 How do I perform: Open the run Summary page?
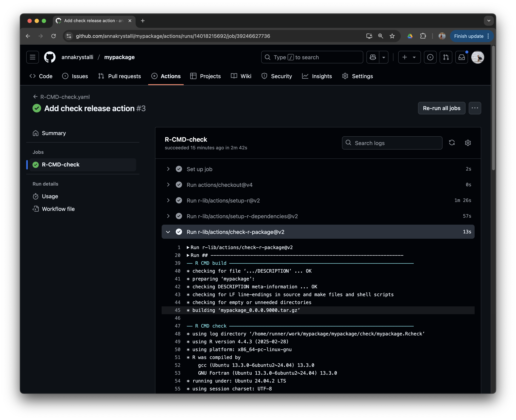coord(82,133)
